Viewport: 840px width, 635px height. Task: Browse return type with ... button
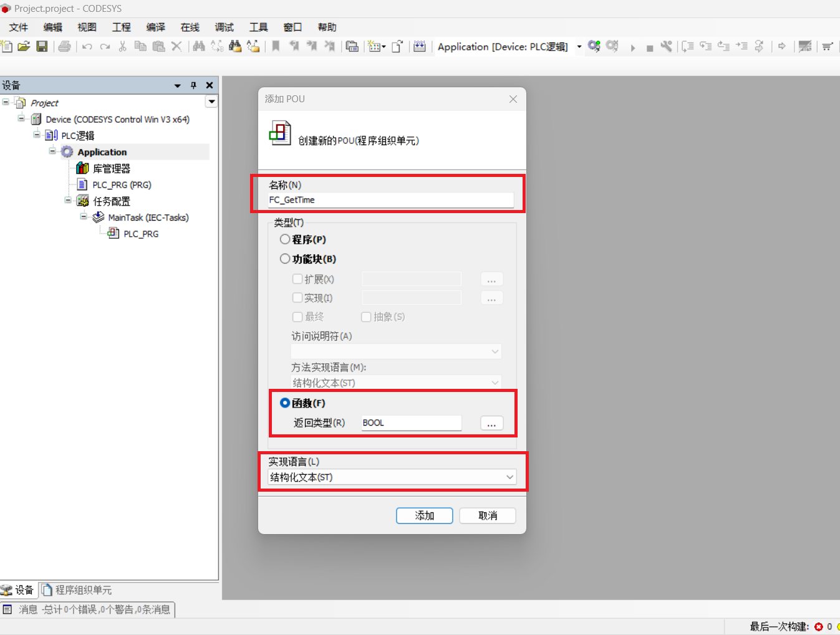tap(491, 423)
